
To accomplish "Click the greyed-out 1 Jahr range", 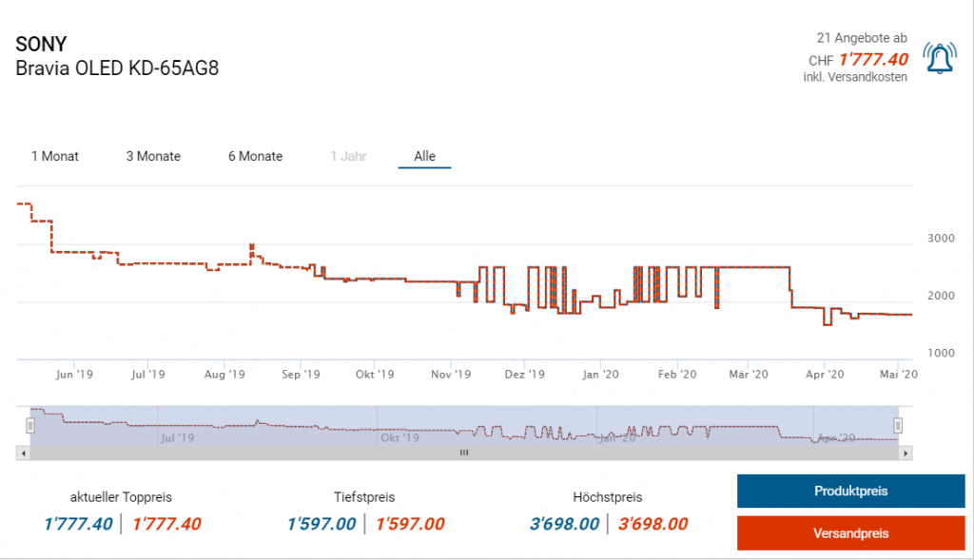I will point(348,156).
